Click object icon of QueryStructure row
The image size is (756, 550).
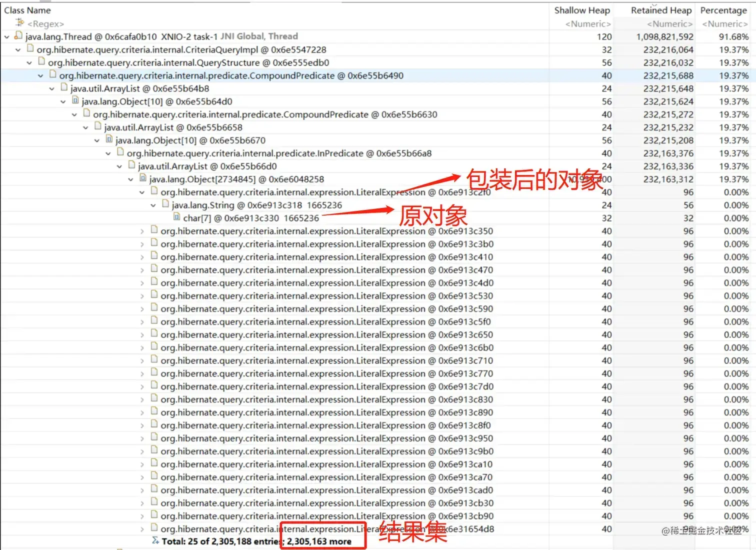pyautogui.click(x=41, y=61)
